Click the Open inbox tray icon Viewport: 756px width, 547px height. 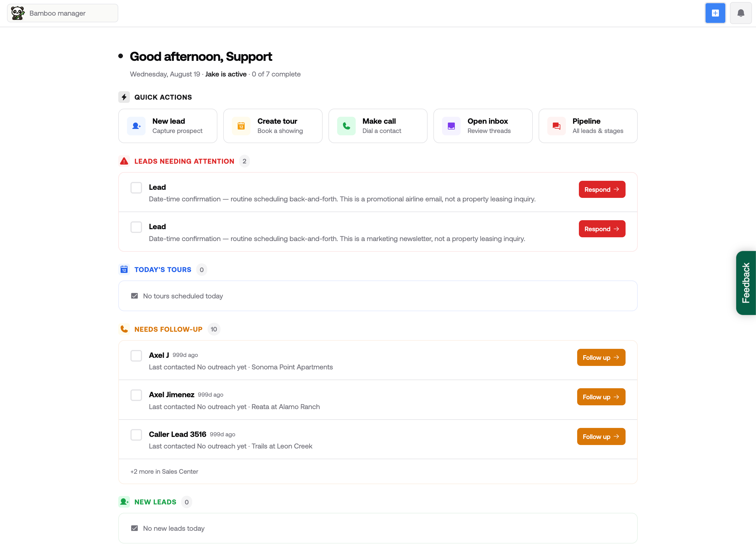[451, 126]
